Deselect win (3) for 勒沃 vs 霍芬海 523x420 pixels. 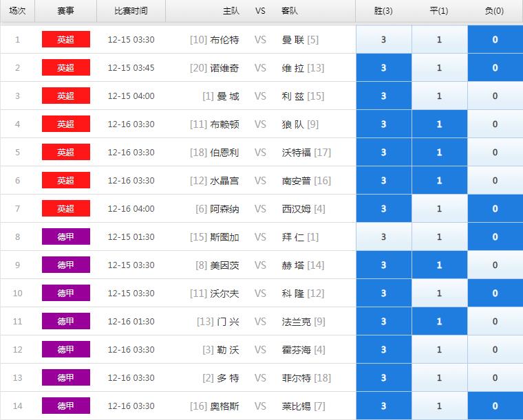click(383, 350)
